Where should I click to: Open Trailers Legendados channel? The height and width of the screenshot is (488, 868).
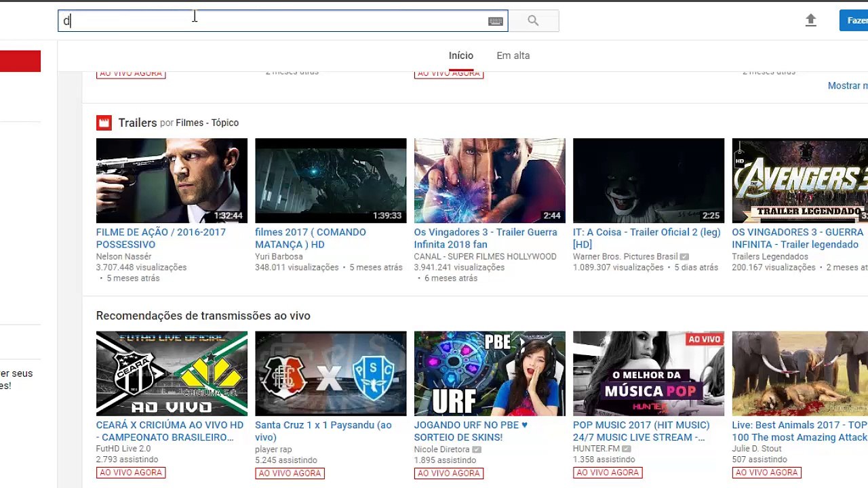pos(770,257)
